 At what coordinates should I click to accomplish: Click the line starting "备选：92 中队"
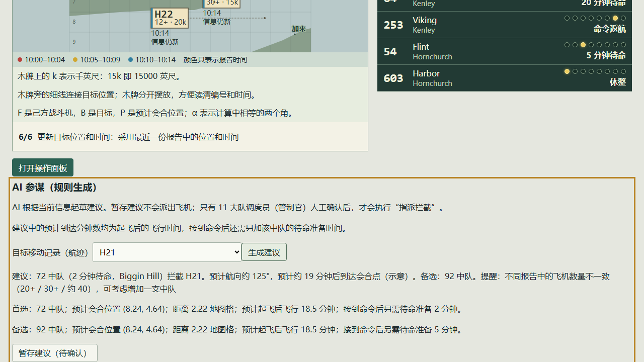(x=237, y=330)
